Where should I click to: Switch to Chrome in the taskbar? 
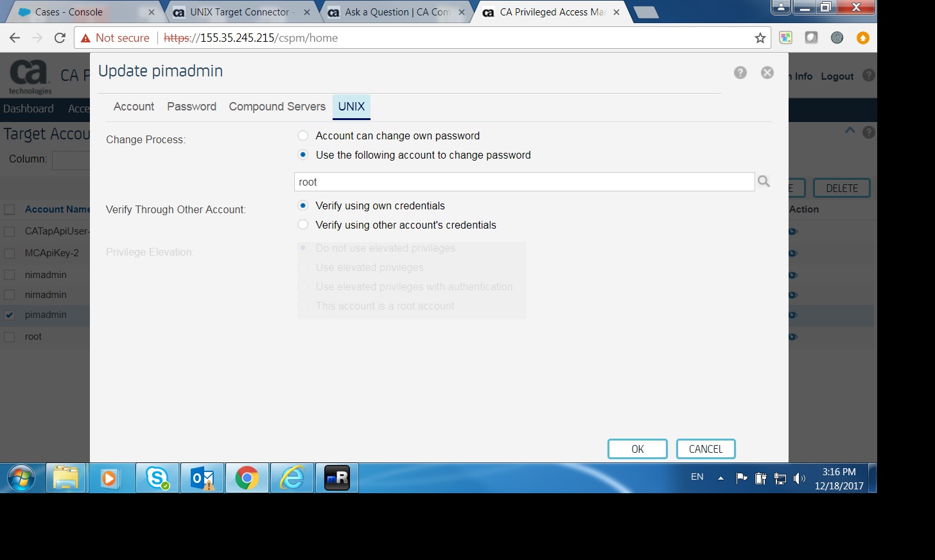(247, 478)
